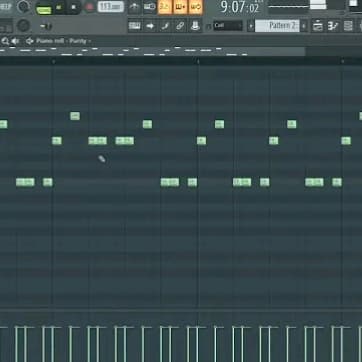Open the Piano roll - Purity title dropdown
The height and width of the screenshot is (362, 362).
(x=63, y=41)
